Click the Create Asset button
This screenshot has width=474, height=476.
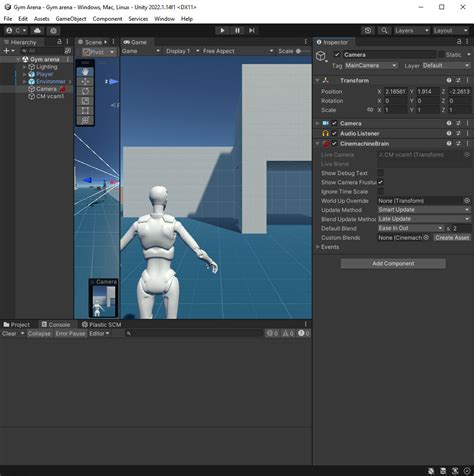(452, 238)
